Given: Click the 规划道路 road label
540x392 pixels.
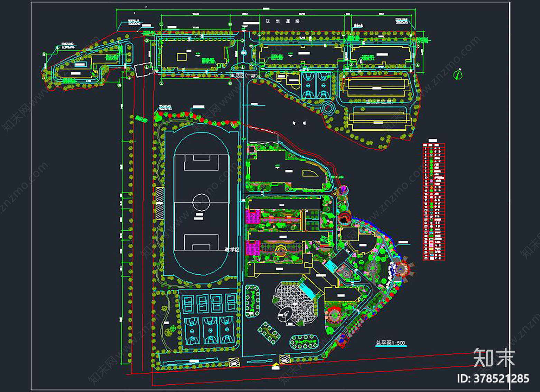Looking at the screenshot, I should click(x=282, y=21).
